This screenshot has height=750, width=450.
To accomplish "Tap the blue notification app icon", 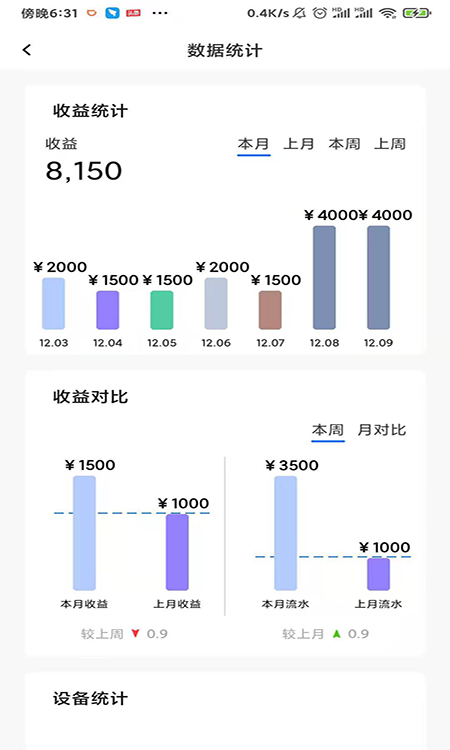I will [112, 13].
